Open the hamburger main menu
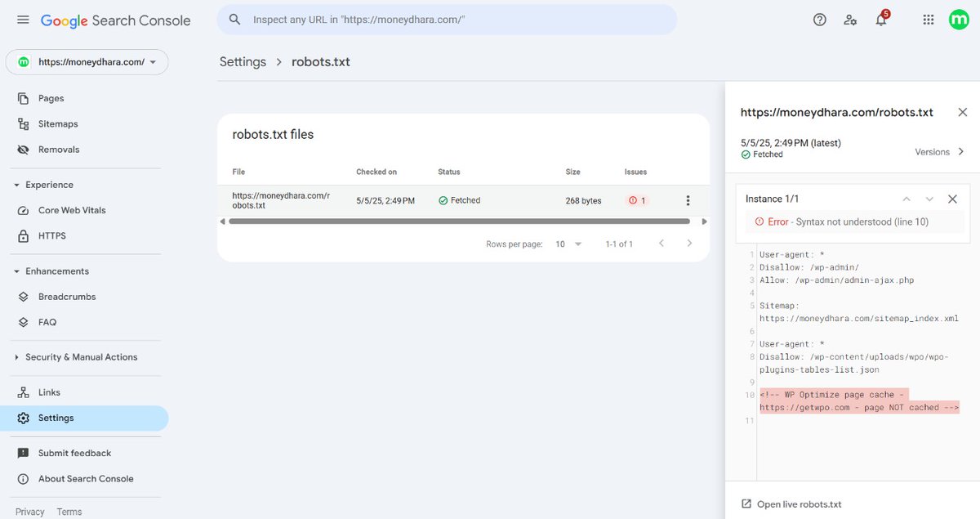 [x=23, y=20]
